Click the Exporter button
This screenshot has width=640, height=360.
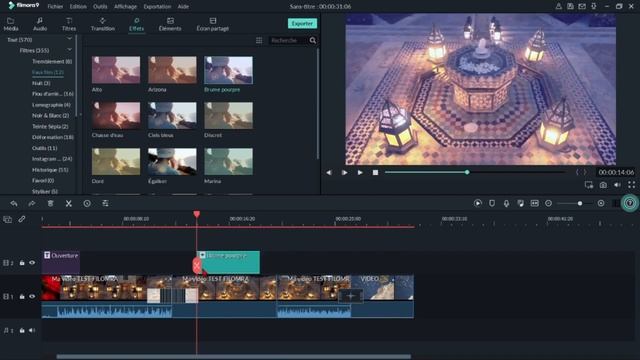click(302, 23)
